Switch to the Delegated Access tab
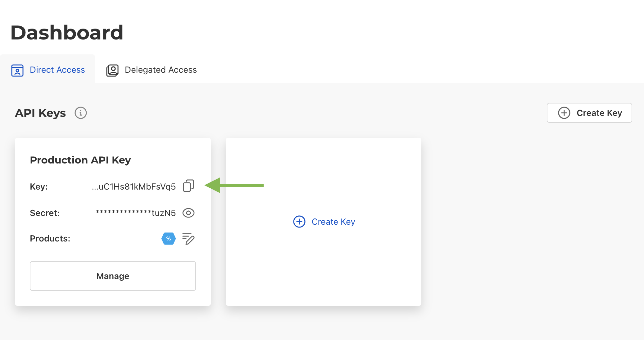644x340 pixels. pos(161,70)
